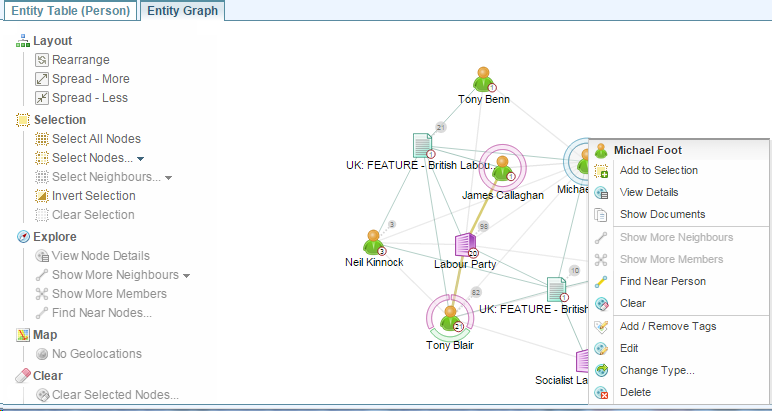Image resolution: width=772 pixels, height=411 pixels.
Task: Switch to the Entity Table (Person) tab
Action: (70, 11)
